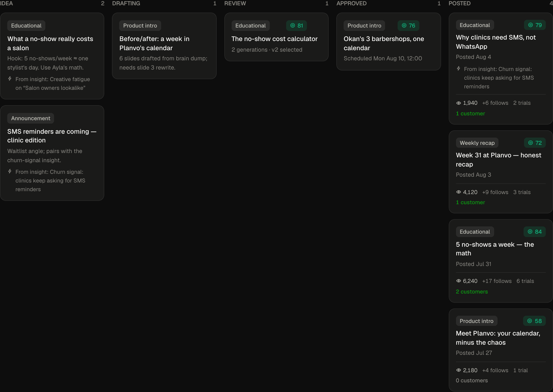Select the APPROVED column header
This screenshot has width=553, height=392.
pyautogui.click(x=352, y=3)
